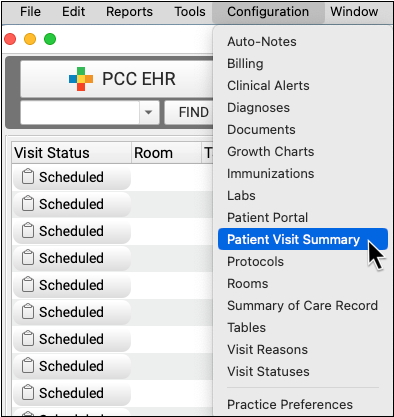The width and height of the screenshot is (394, 417).
Task: Click the second Scheduled status button
Action: 72,204
